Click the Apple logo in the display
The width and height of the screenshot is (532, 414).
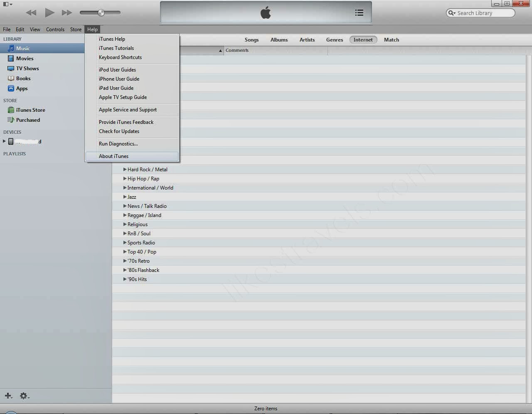pos(266,12)
